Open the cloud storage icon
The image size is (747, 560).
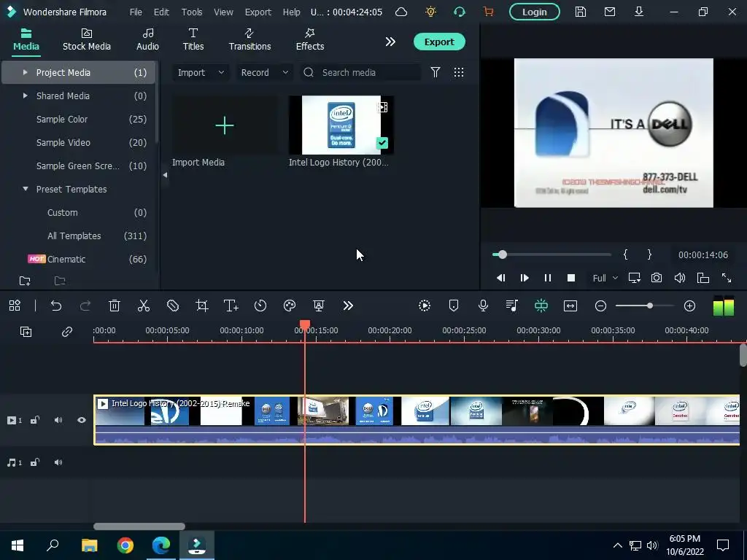tap(401, 12)
